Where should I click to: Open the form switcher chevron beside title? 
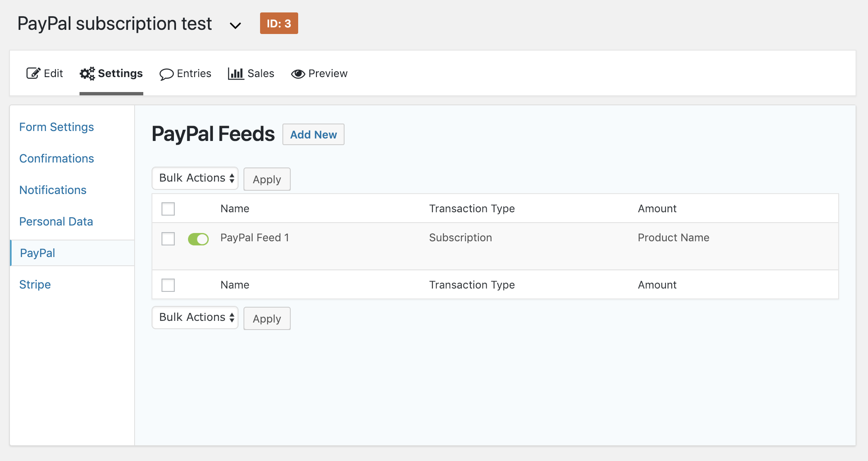tap(235, 25)
